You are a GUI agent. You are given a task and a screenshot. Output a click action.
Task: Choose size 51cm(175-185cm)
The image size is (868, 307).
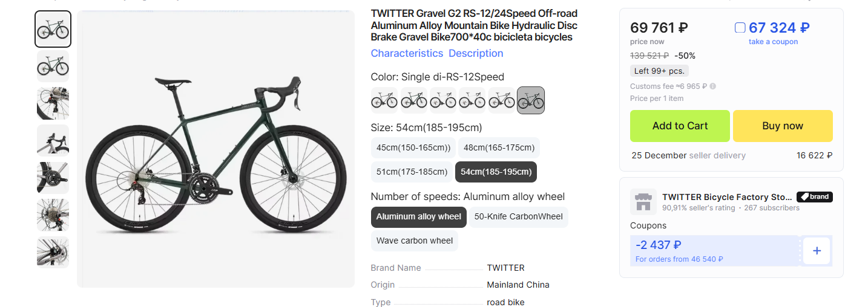click(412, 172)
